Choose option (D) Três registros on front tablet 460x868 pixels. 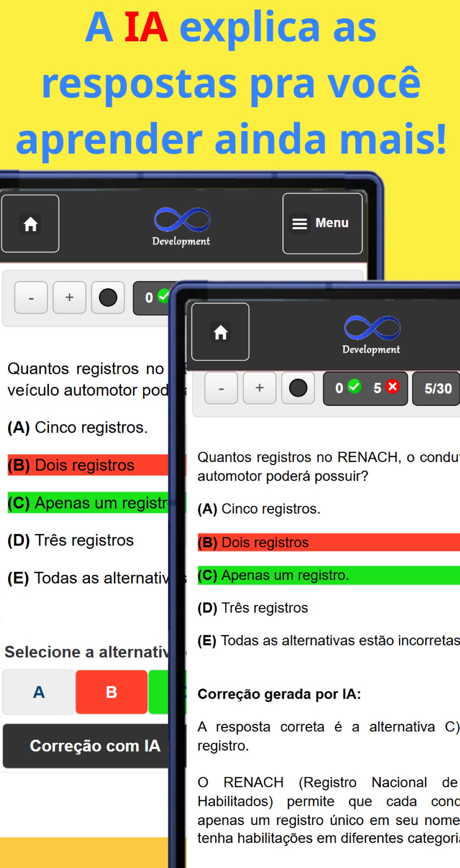253,608
